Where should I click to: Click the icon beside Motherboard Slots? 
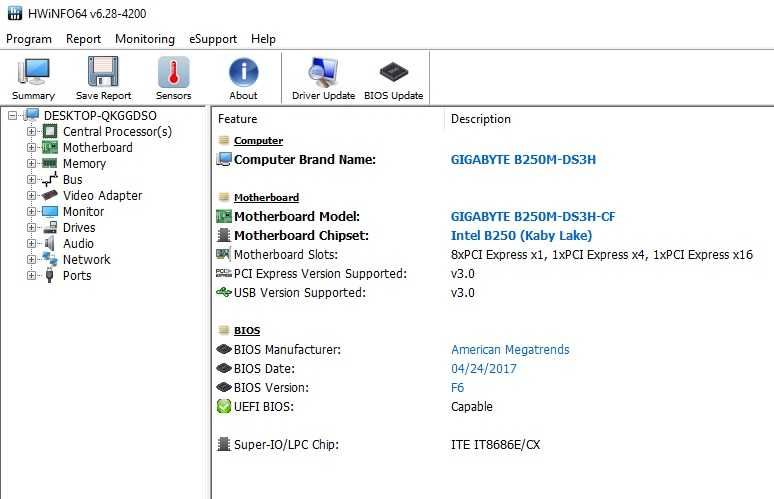[x=224, y=254]
